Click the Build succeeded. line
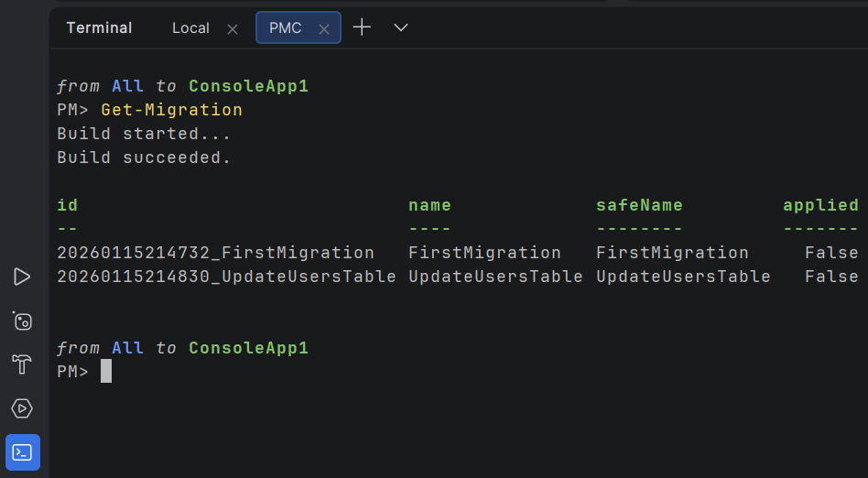 (144, 158)
